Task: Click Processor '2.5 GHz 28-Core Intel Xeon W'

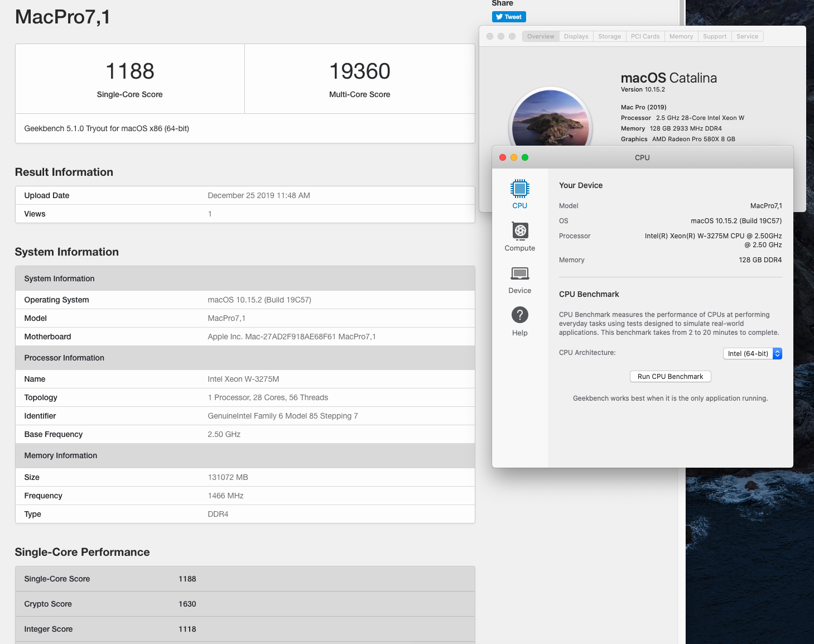Action: [700, 118]
